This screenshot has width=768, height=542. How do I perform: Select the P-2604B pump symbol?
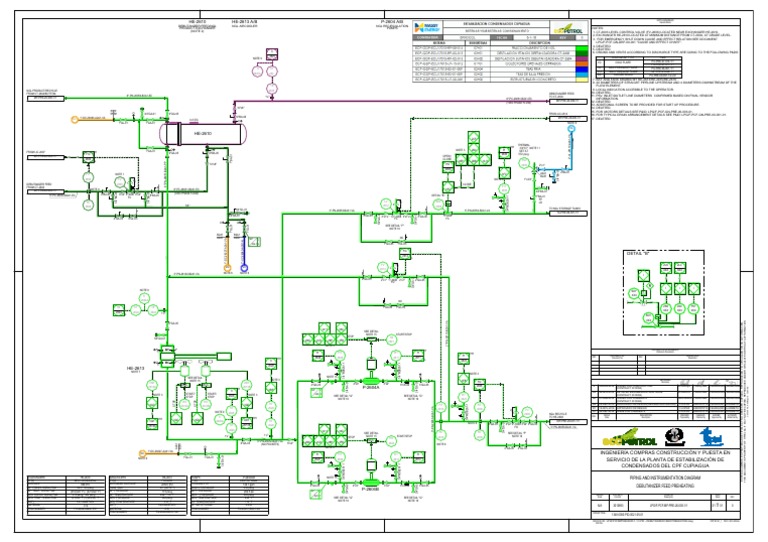[x=371, y=483]
